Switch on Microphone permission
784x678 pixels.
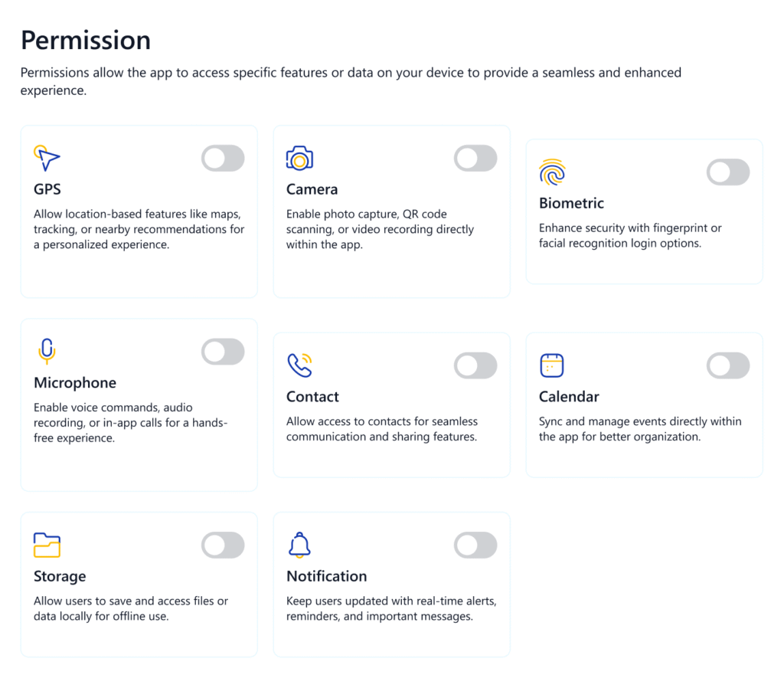(223, 352)
